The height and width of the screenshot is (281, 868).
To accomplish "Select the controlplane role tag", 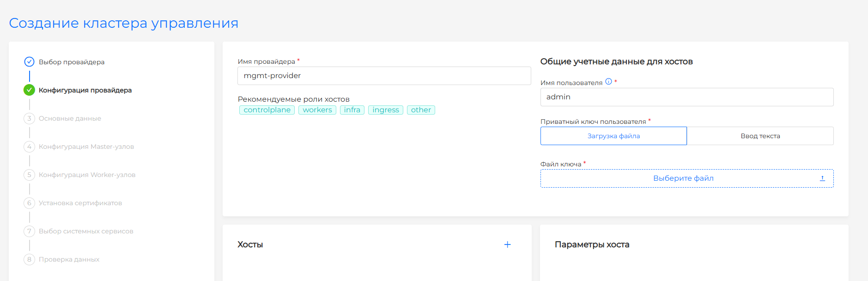I will tap(267, 110).
